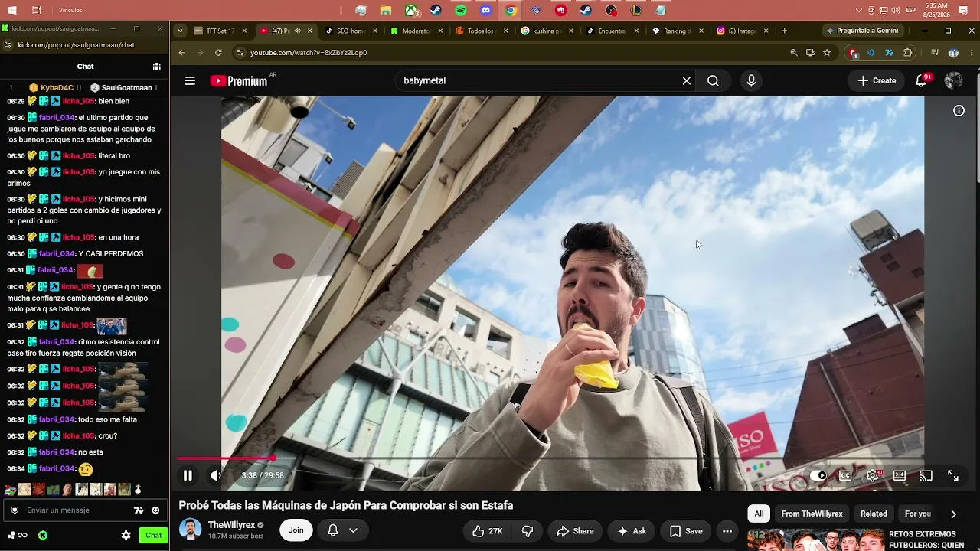The width and height of the screenshot is (980, 551).
Task: Select the For you chip
Action: point(918,514)
